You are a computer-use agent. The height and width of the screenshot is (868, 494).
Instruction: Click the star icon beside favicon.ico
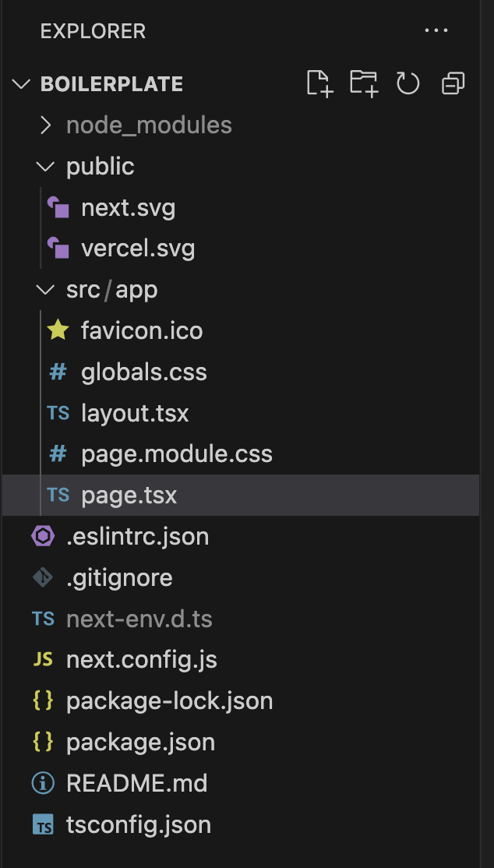(x=58, y=330)
